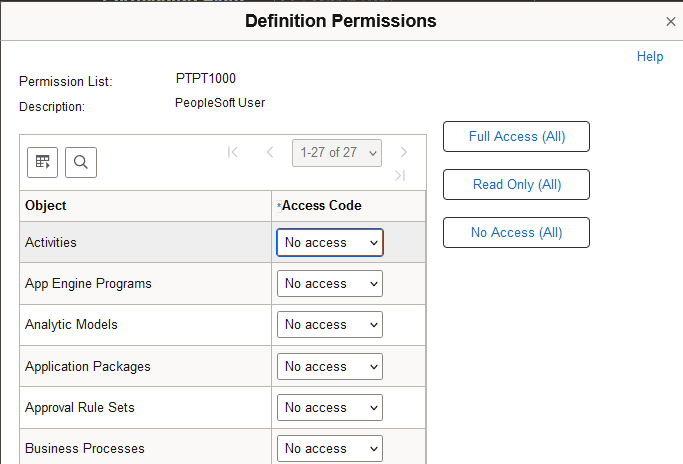The height and width of the screenshot is (464, 683).
Task: Click the Read Only (All) button
Action: point(516,185)
